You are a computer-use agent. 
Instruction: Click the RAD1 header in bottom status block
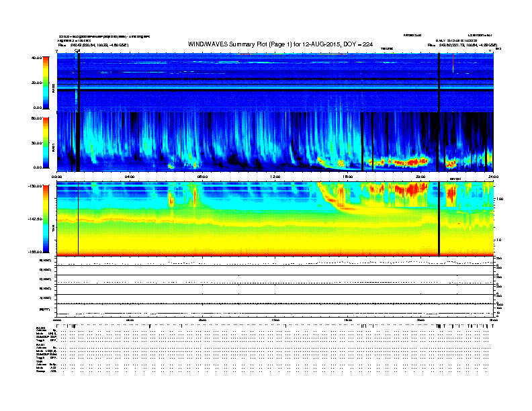coord(41,345)
